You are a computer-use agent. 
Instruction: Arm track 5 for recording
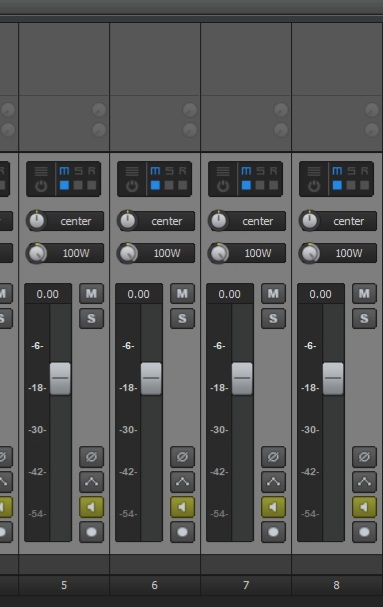91,532
